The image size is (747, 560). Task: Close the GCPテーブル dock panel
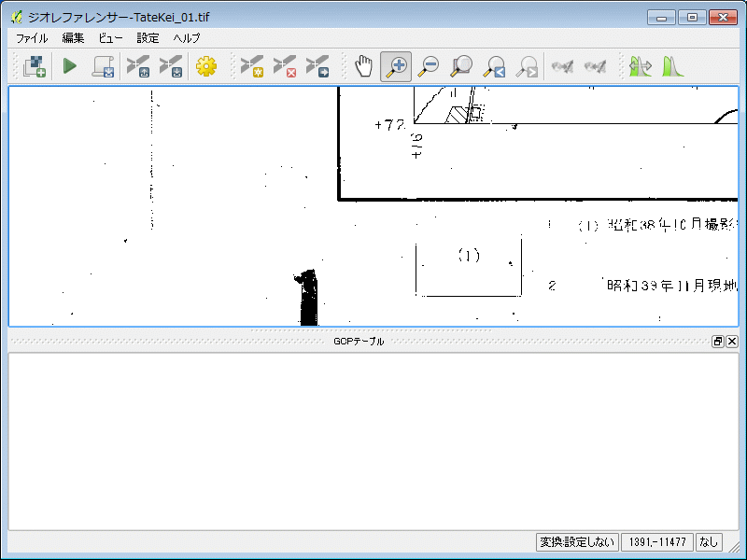[x=732, y=342]
